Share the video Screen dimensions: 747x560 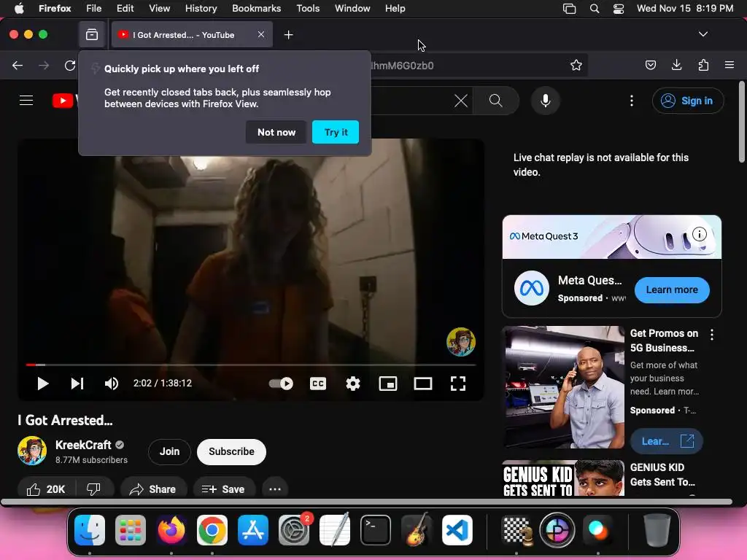pos(153,489)
